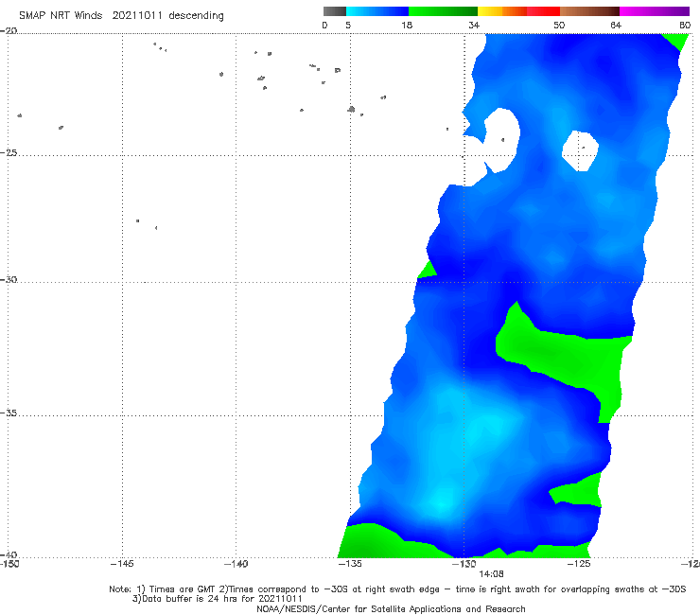The image size is (700, 615).
Task: Click latitude axis label '-30'
Action: pyautogui.click(x=9, y=279)
